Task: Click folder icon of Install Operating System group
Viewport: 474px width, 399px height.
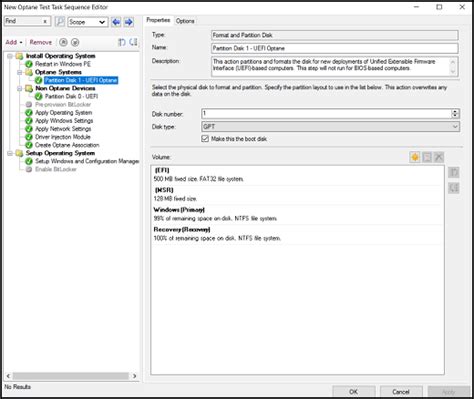Action: coord(20,56)
